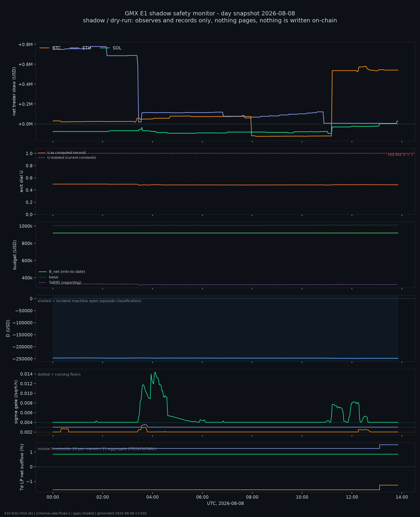420x517 pixels.
Task: Click the '600k' budget tick label
Action: [x=27, y=261]
